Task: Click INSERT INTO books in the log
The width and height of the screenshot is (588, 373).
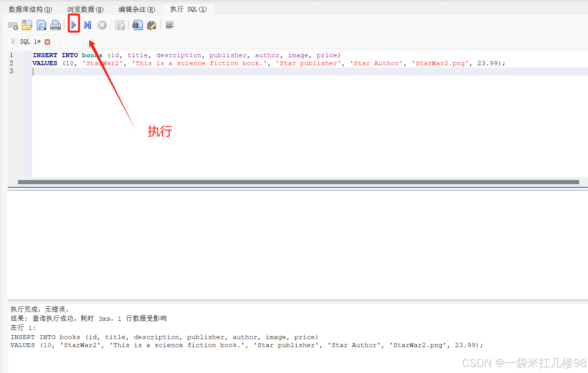Action: [x=45, y=337]
